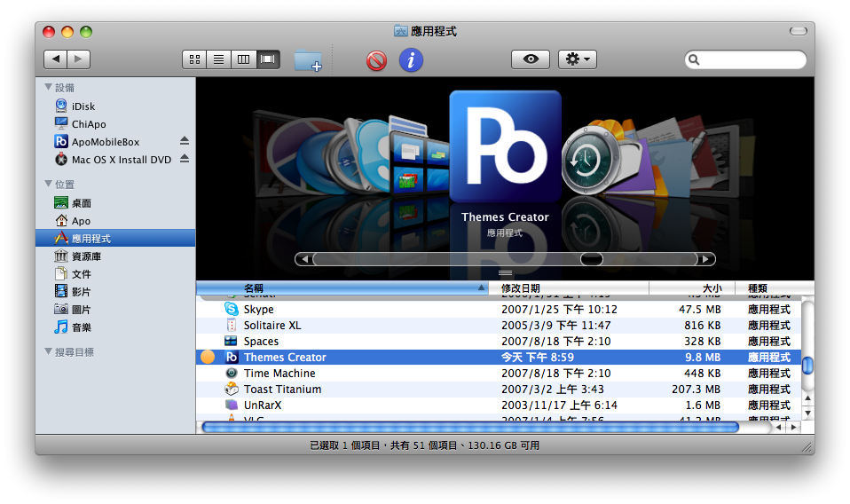850x504 pixels.
Task: Click the blue horizontal scrollbar
Action: [x=470, y=428]
